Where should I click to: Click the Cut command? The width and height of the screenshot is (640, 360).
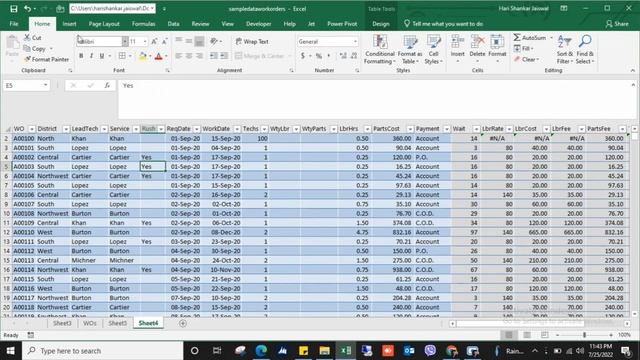point(33,38)
